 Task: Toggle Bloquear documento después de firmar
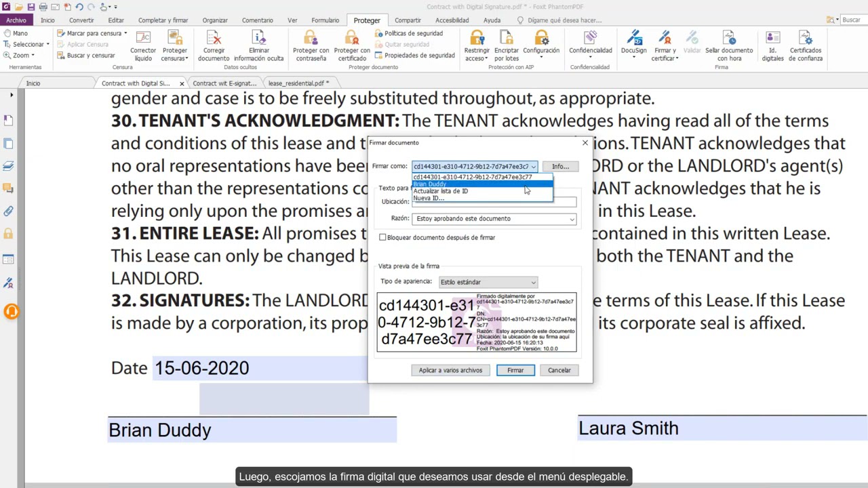[x=437, y=237]
